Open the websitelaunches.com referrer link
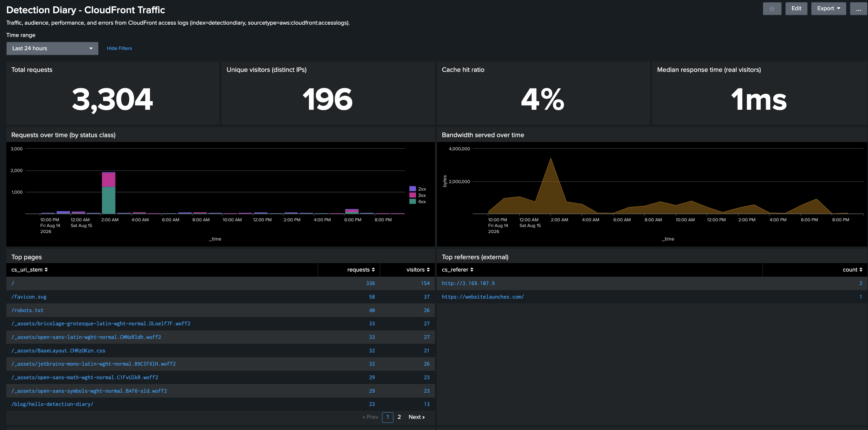 (x=482, y=296)
